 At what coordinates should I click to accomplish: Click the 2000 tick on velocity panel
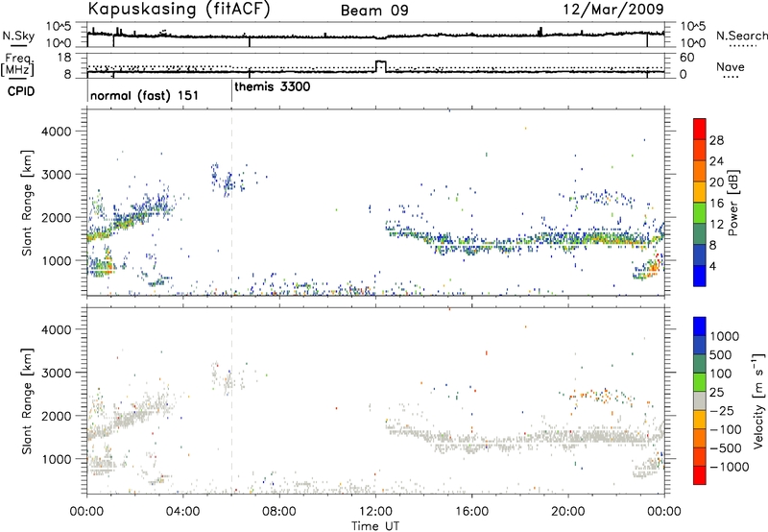[56, 416]
